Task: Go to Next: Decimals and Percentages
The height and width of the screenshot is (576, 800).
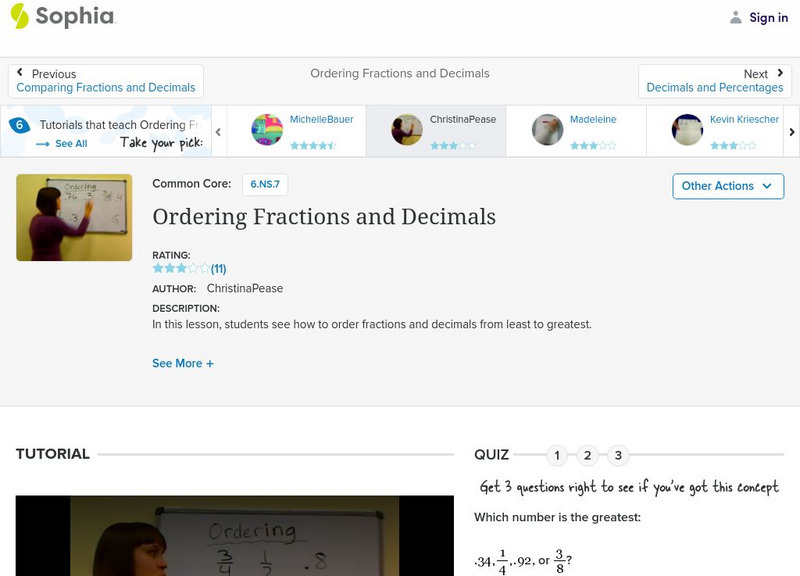Action: coord(714,81)
